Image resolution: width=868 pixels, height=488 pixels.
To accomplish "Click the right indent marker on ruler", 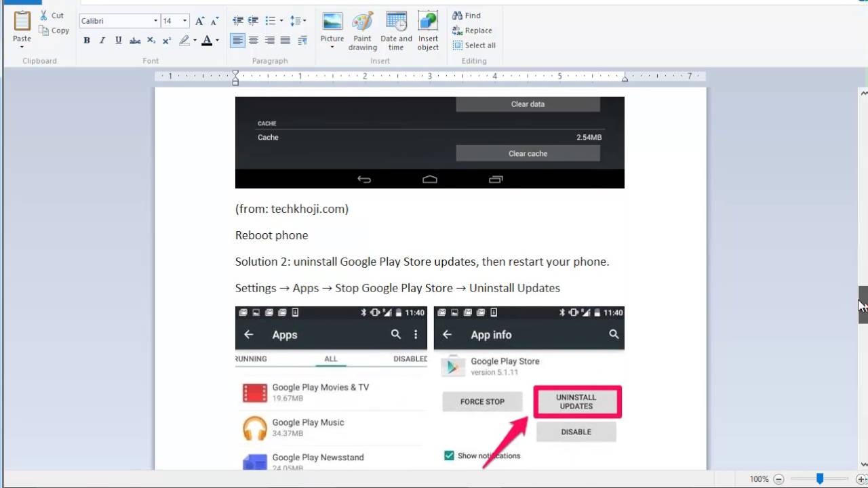I will click(625, 79).
